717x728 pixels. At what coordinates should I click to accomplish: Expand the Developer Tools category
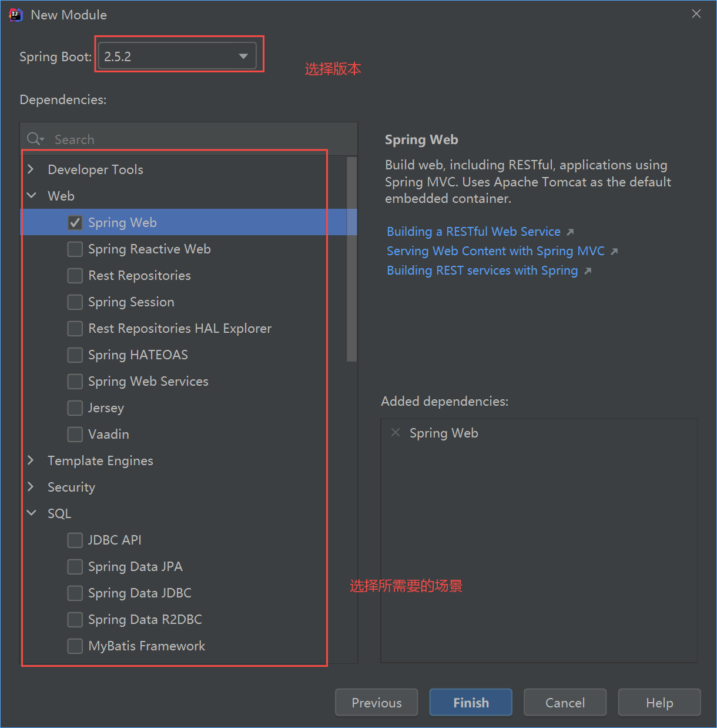[31, 169]
